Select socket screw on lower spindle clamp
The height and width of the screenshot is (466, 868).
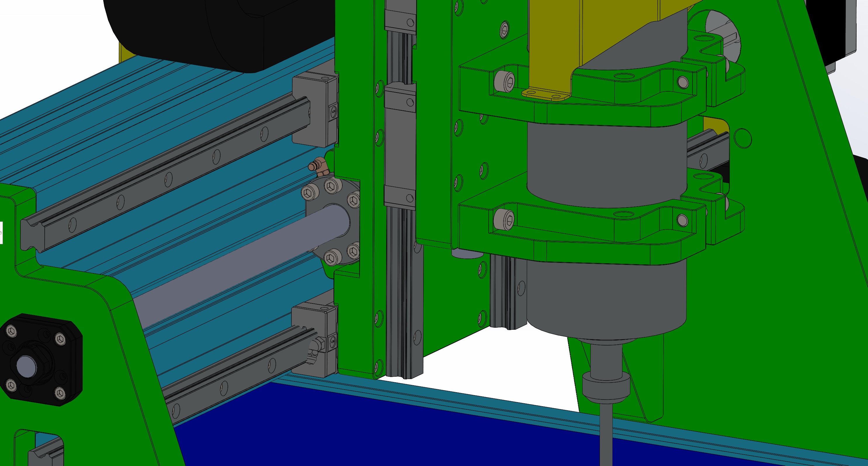click(504, 219)
